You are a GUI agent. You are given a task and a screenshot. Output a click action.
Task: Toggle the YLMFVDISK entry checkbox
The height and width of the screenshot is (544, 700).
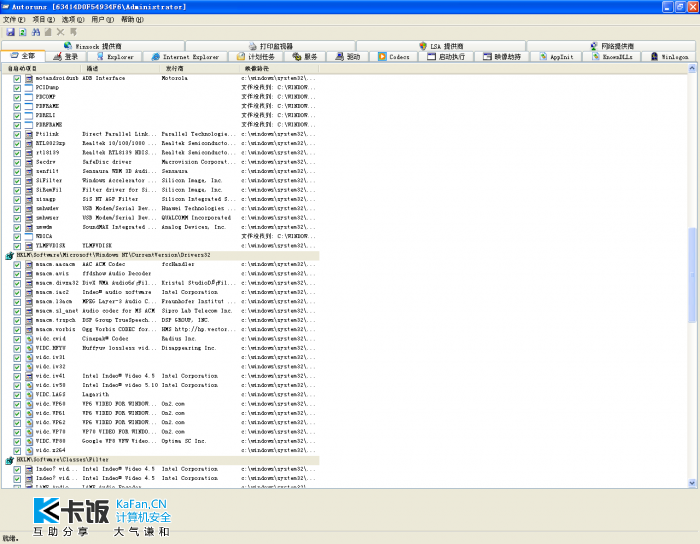(17, 246)
